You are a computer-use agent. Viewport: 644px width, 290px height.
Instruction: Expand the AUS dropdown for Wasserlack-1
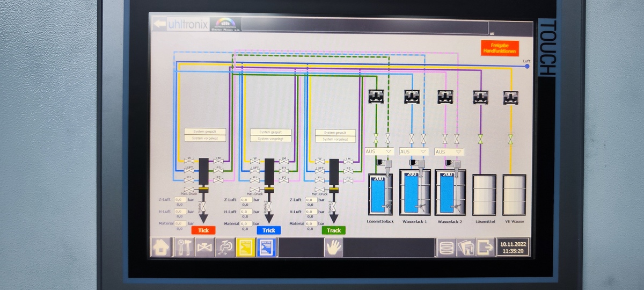414,151
